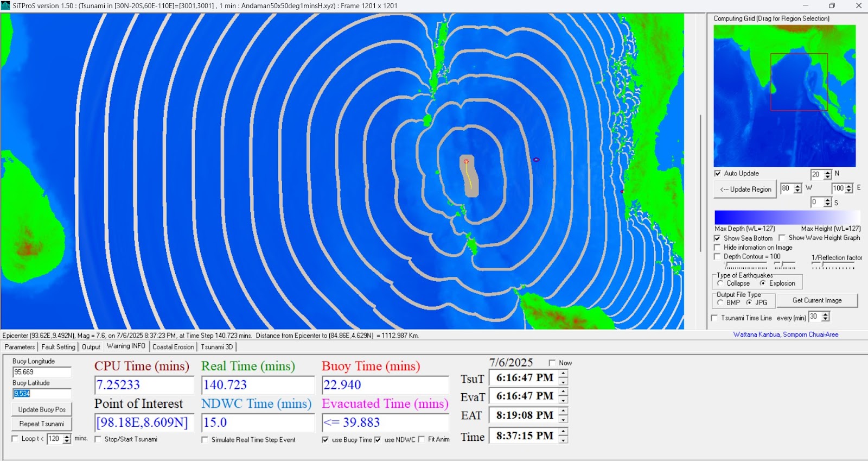
Task: Select the Warning INFO tab
Action: [x=126, y=346]
